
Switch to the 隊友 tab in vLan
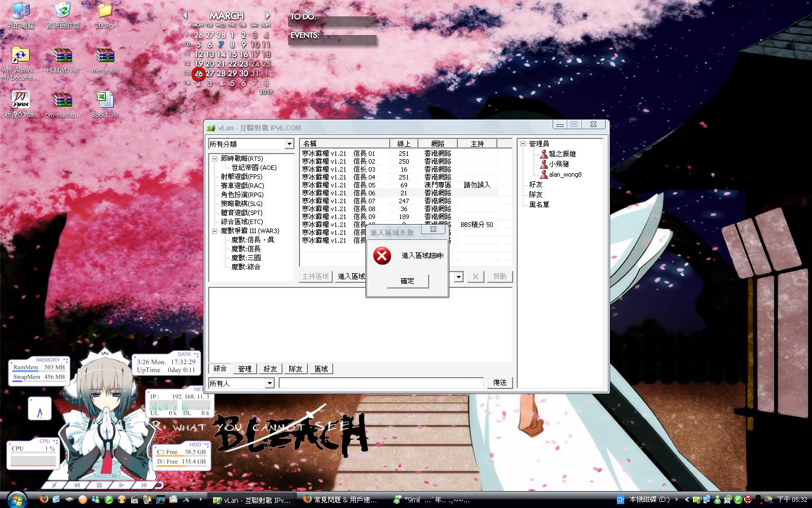[x=295, y=369]
